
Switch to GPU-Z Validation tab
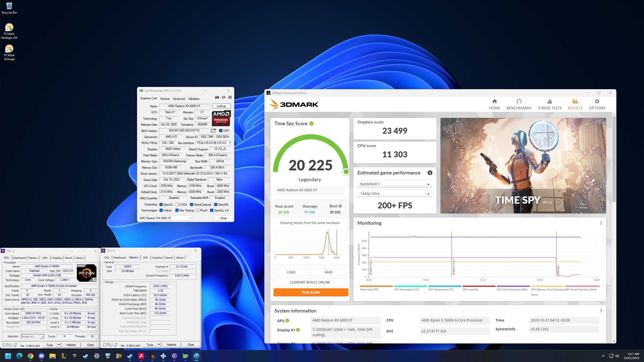click(194, 99)
